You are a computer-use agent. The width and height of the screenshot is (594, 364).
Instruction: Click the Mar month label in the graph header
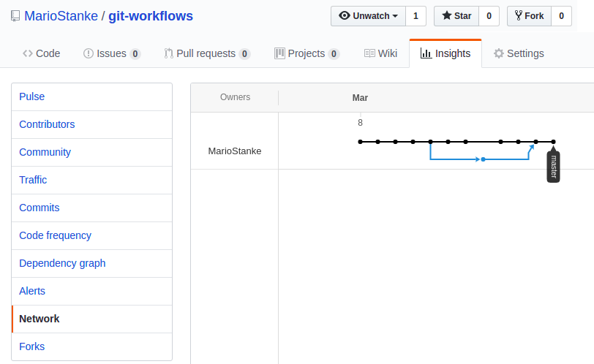point(360,98)
